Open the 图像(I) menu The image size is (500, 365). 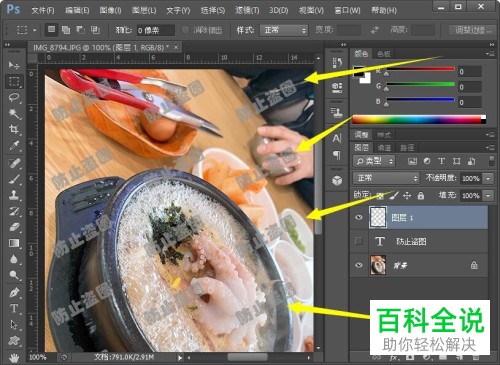tap(110, 10)
